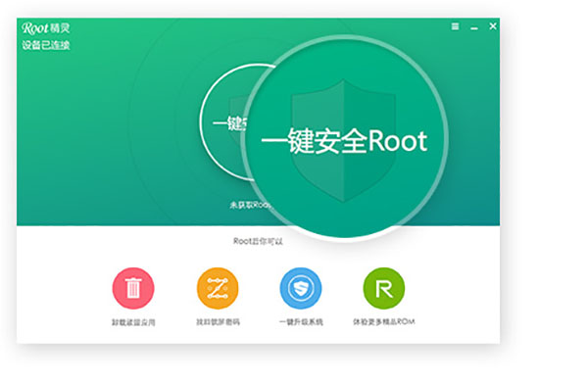This screenshot has height=384, width=588.
Task: Select the blue shield system upgrade icon
Action: [301, 288]
